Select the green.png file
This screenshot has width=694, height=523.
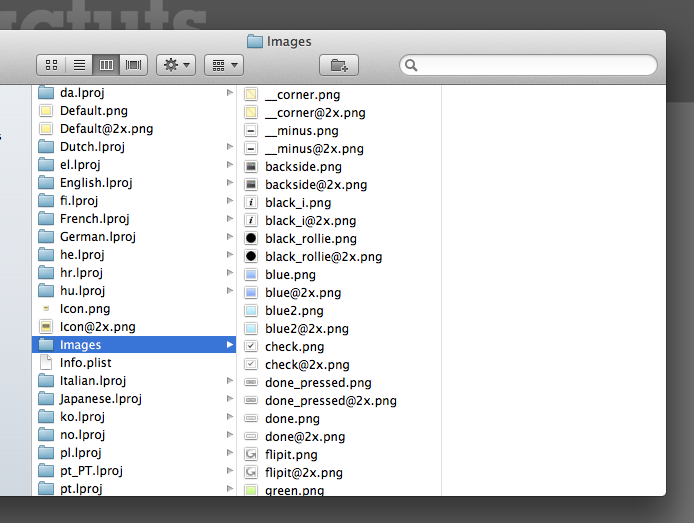339,489
